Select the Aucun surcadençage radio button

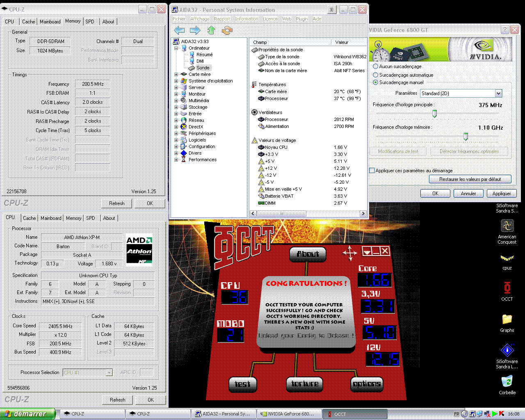click(x=375, y=66)
